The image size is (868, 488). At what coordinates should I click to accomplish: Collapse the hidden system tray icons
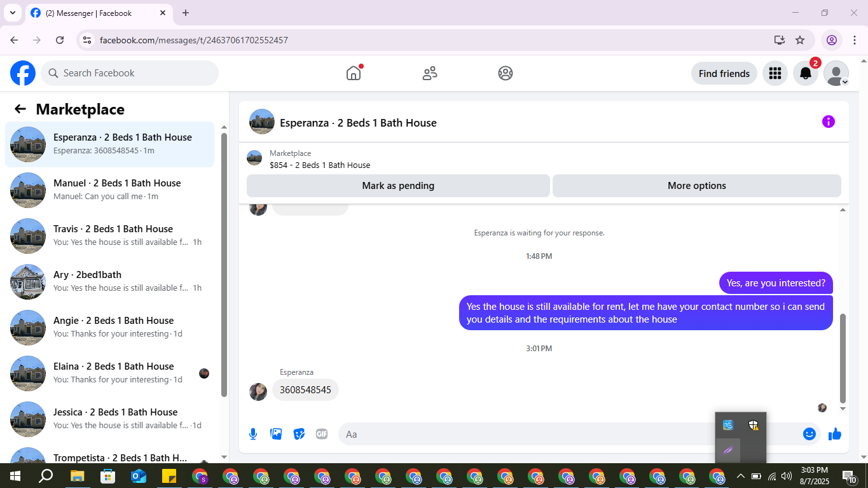coord(740,476)
